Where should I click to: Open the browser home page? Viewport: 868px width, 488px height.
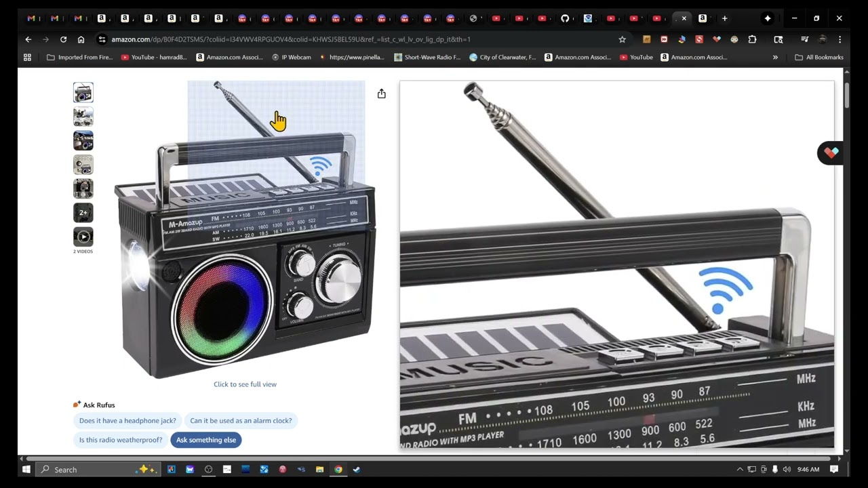81,39
